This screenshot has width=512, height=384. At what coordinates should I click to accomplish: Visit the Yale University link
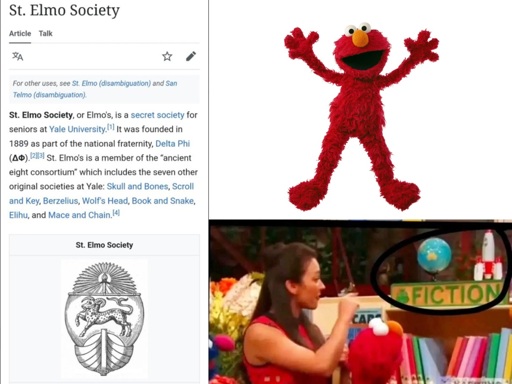[x=77, y=129]
